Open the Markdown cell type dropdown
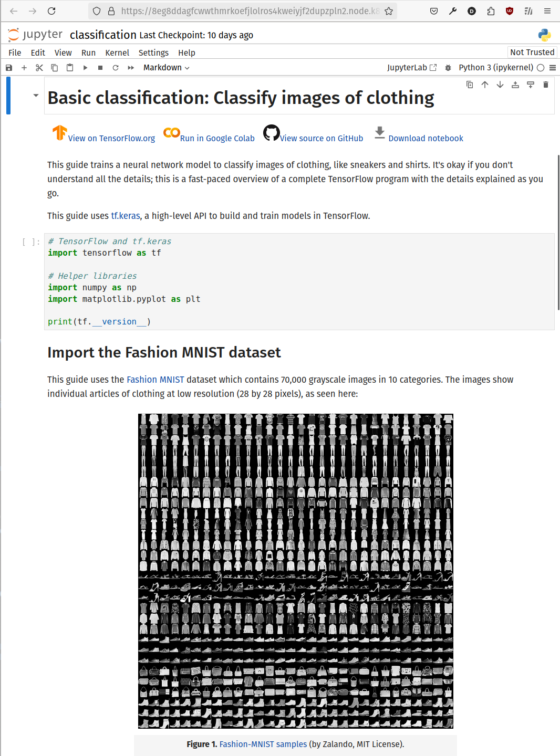This screenshot has width=560, height=756. 166,67
